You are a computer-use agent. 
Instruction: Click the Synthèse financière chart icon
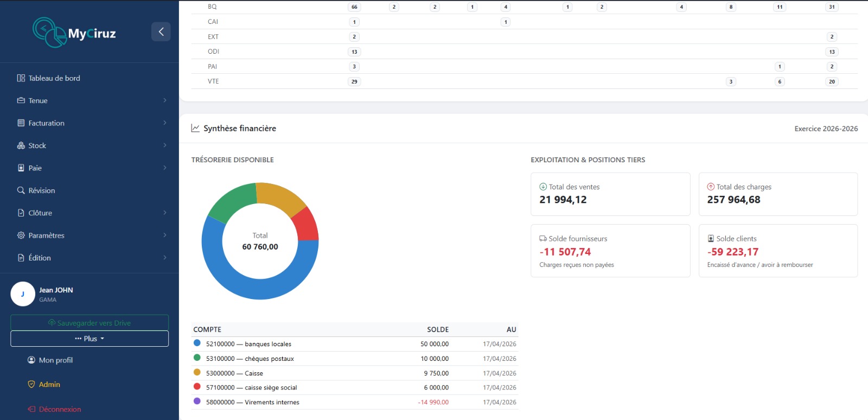point(195,128)
